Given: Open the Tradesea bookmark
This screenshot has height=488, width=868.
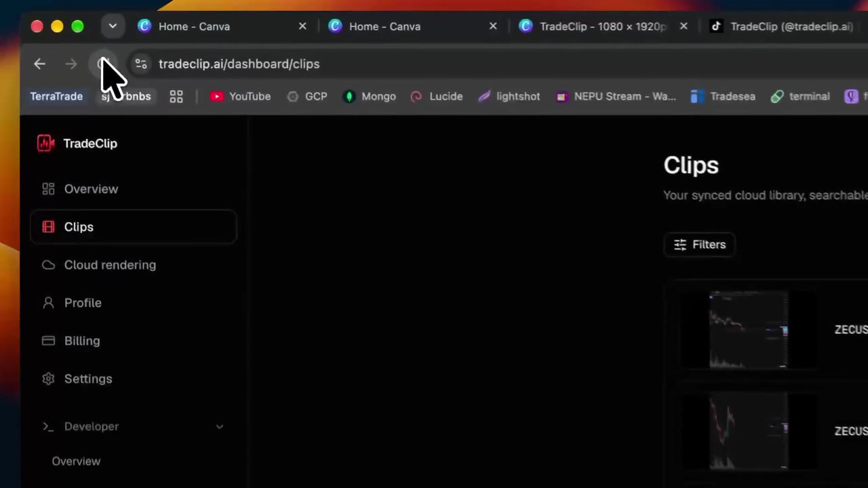Looking at the screenshot, I should click(723, 96).
